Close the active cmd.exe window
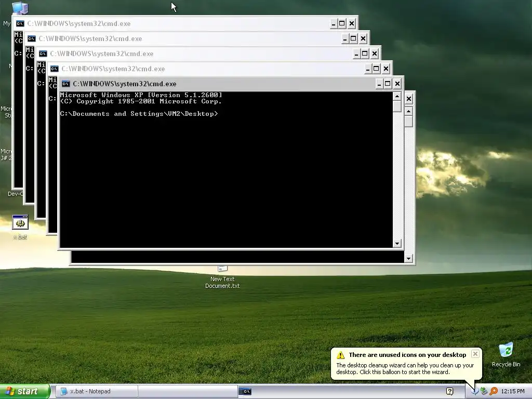 point(397,84)
